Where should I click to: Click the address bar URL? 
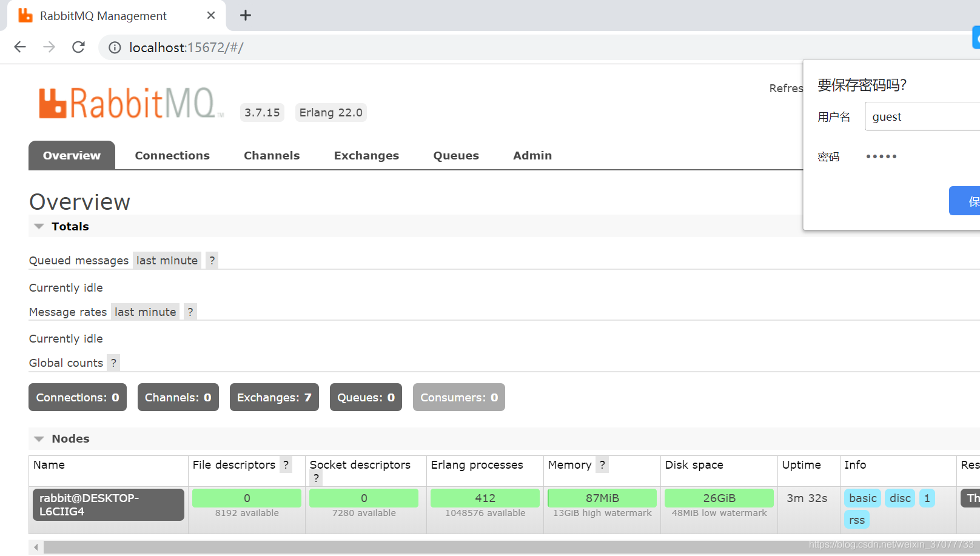coord(187,47)
